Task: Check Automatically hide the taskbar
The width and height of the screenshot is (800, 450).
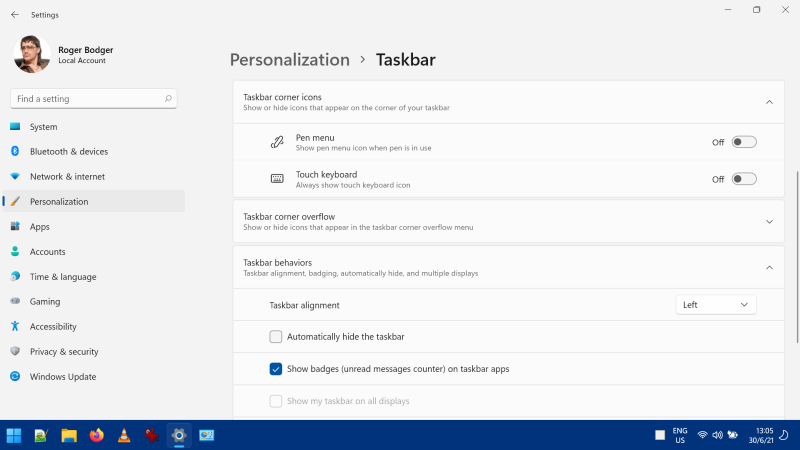Action: (x=276, y=337)
